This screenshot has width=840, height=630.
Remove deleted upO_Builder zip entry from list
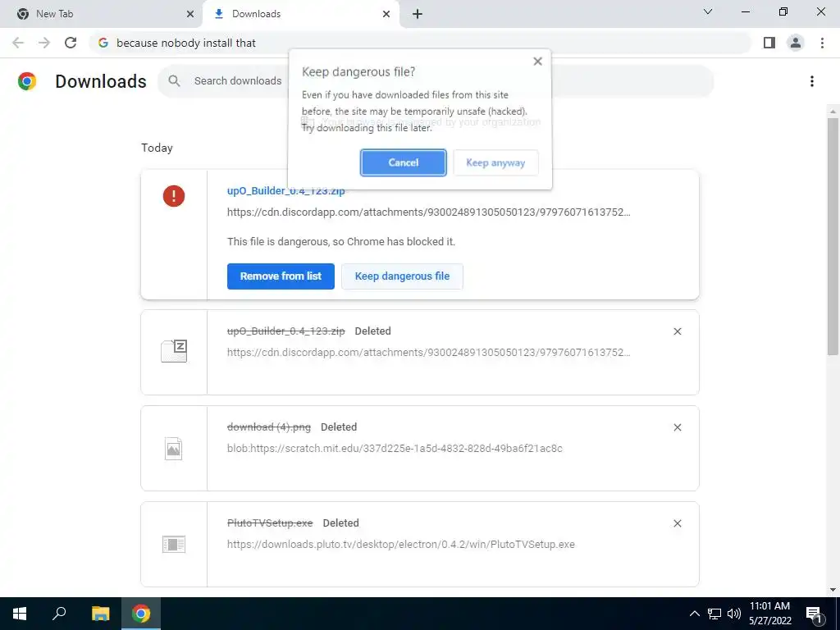pos(677,331)
